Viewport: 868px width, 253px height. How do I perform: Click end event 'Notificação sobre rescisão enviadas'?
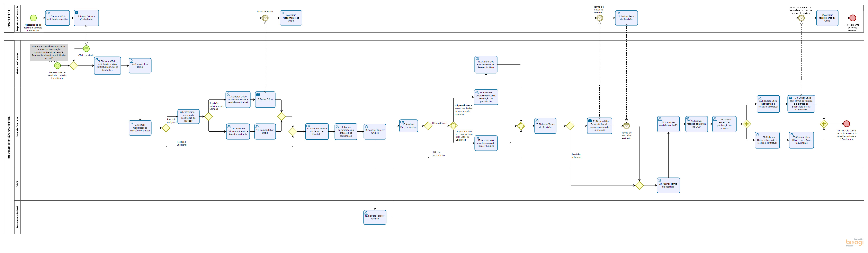(x=847, y=124)
